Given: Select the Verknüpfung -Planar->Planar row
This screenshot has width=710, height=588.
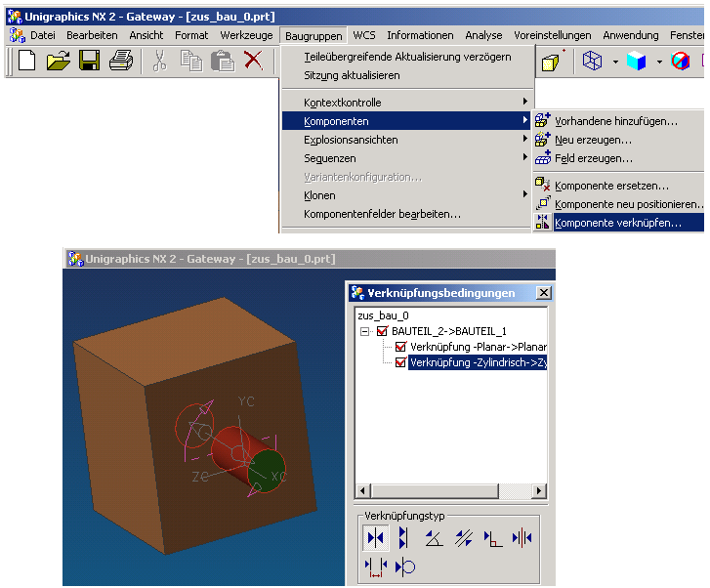Looking at the screenshot, I should click(x=479, y=347).
